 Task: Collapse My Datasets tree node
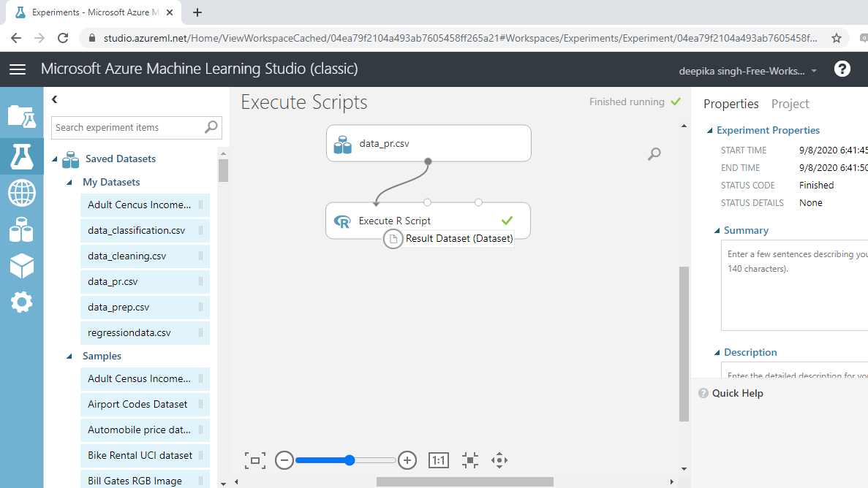click(x=69, y=183)
